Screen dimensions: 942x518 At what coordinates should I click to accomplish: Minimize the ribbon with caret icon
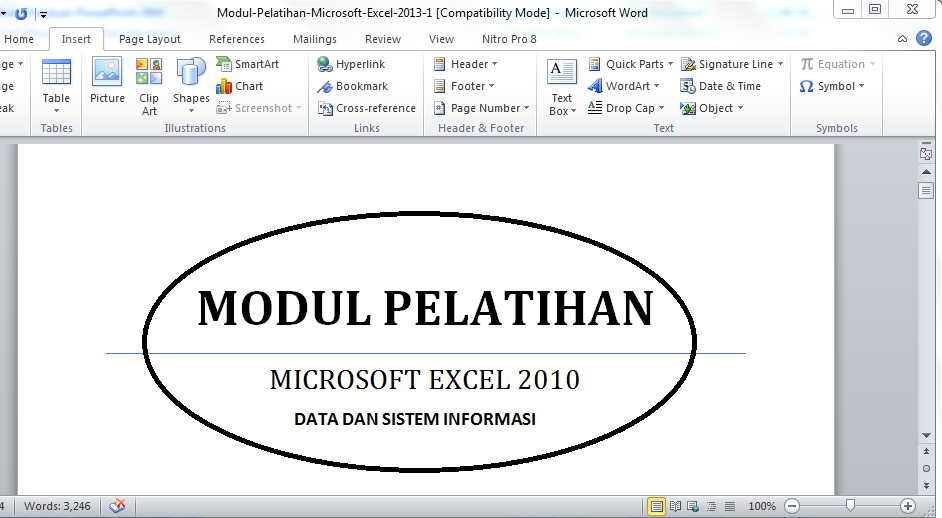pos(902,39)
